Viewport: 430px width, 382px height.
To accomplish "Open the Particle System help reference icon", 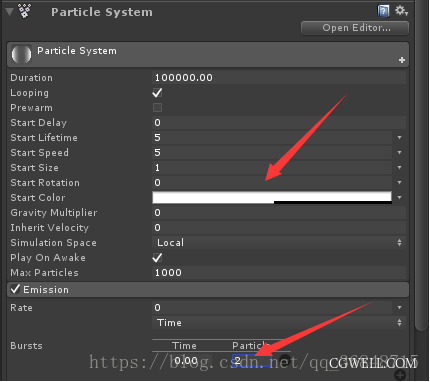I will (x=383, y=11).
